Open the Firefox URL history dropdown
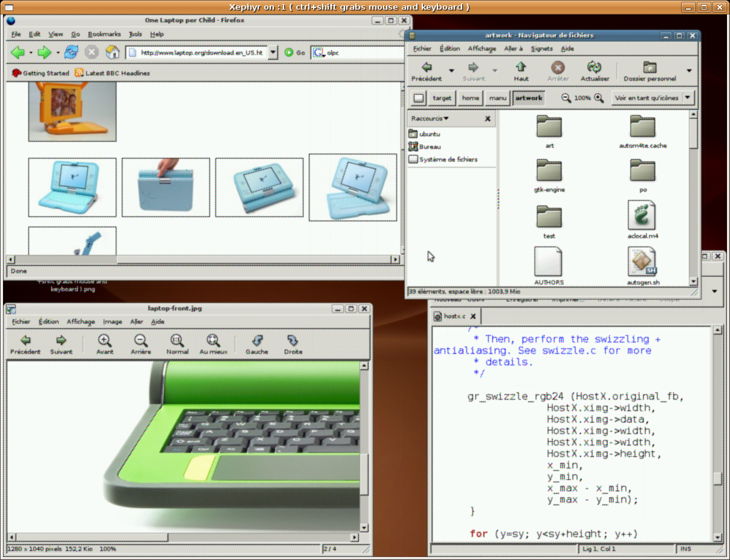730x560 pixels. (x=273, y=52)
